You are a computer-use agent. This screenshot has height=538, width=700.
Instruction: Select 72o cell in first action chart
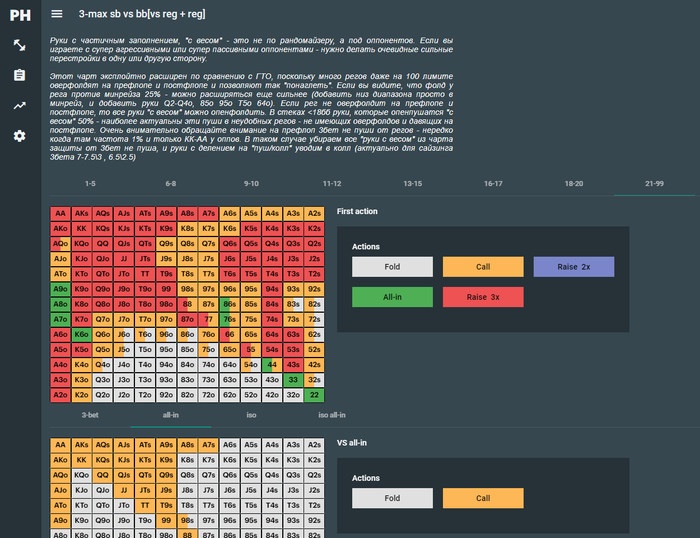click(208, 395)
